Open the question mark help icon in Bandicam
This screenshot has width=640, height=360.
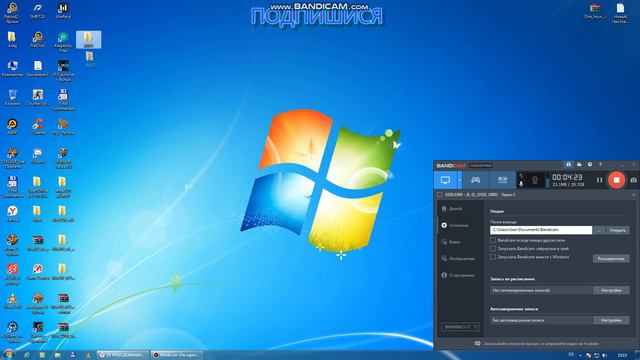coord(600,164)
